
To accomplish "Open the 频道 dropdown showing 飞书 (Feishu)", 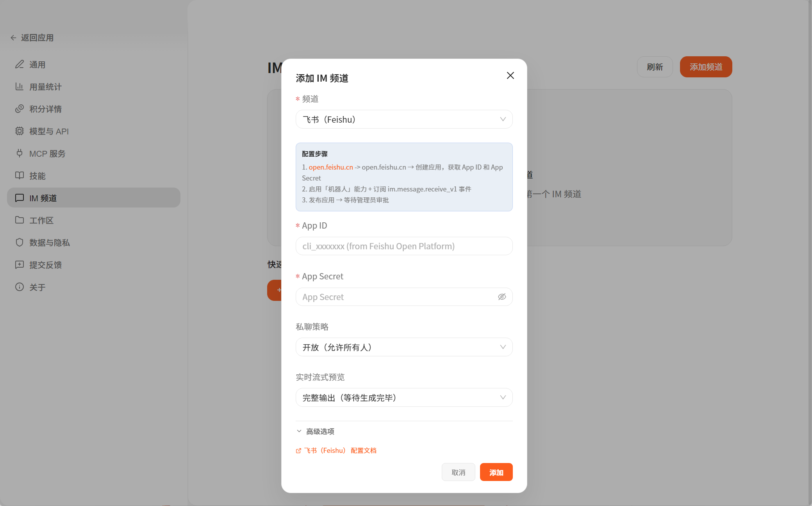I will click(x=404, y=120).
